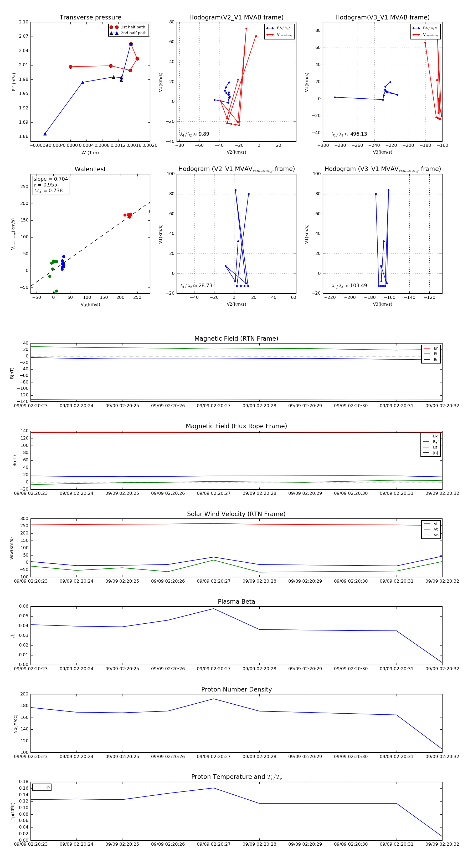Image resolution: width=473 pixels, height=868 pixels.
Task: Click the Plasma Beta peak at 02:20:27
Action: point(213,609)
